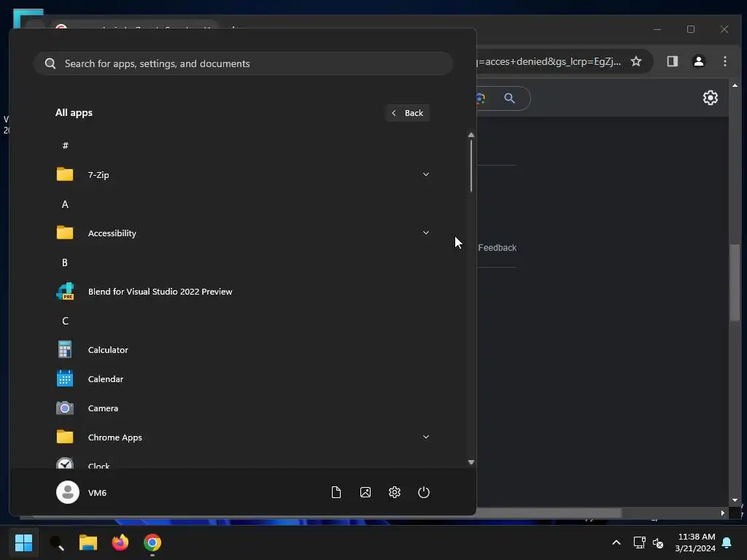The image size is (747, 560).
Task: Expand the Chrome Apps folder chevron
Action: [x=426, y=437]
